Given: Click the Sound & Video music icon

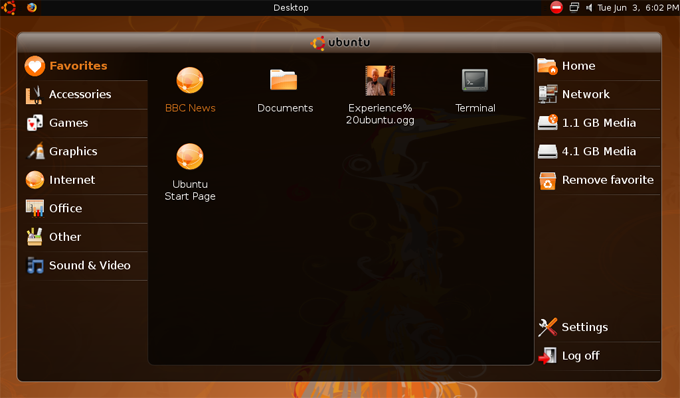Looking at the screenshot, I should (x=35, y=265).
